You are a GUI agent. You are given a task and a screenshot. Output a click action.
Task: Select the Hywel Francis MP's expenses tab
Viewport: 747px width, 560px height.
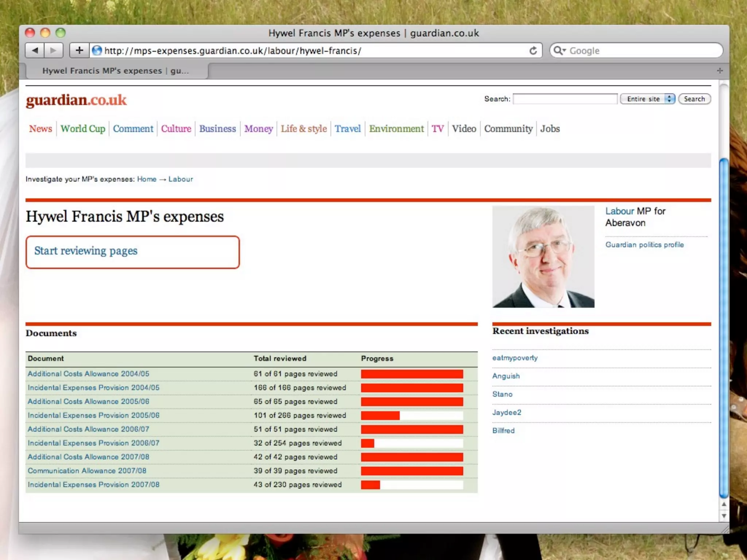tap(116, 71)
